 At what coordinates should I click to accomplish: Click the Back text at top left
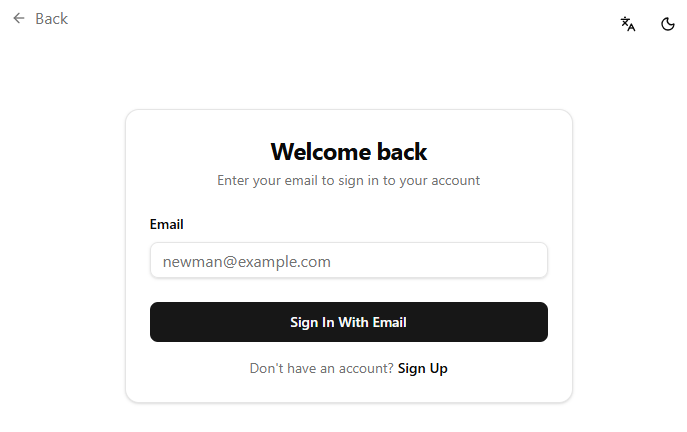click(51, 18)
